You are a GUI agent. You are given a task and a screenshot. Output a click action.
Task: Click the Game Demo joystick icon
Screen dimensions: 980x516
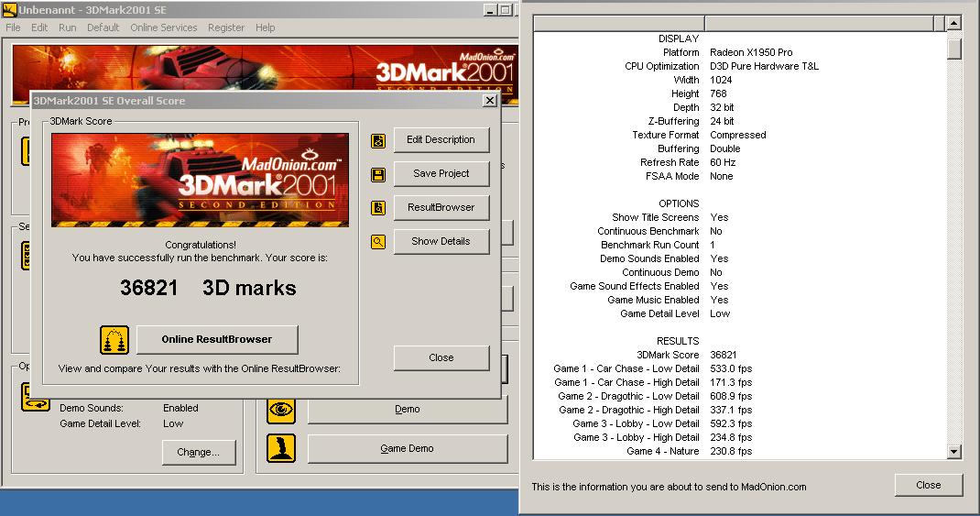point(281,448)
